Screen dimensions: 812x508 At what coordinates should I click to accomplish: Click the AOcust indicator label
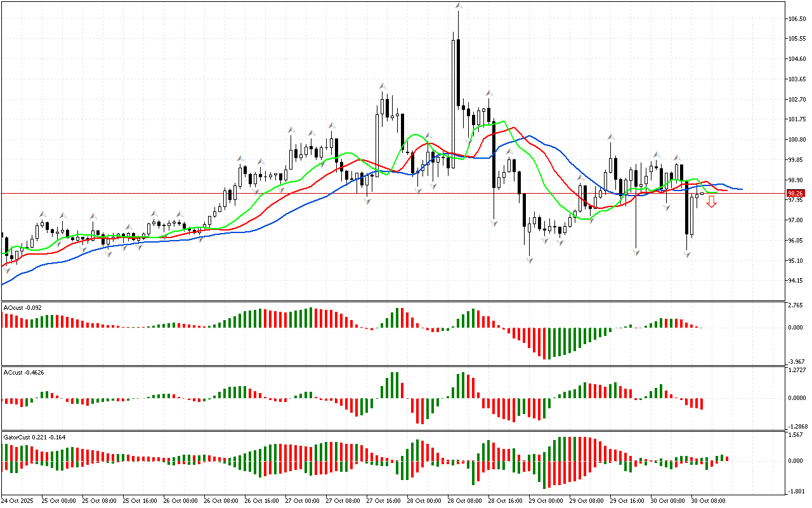pos(23,308)
